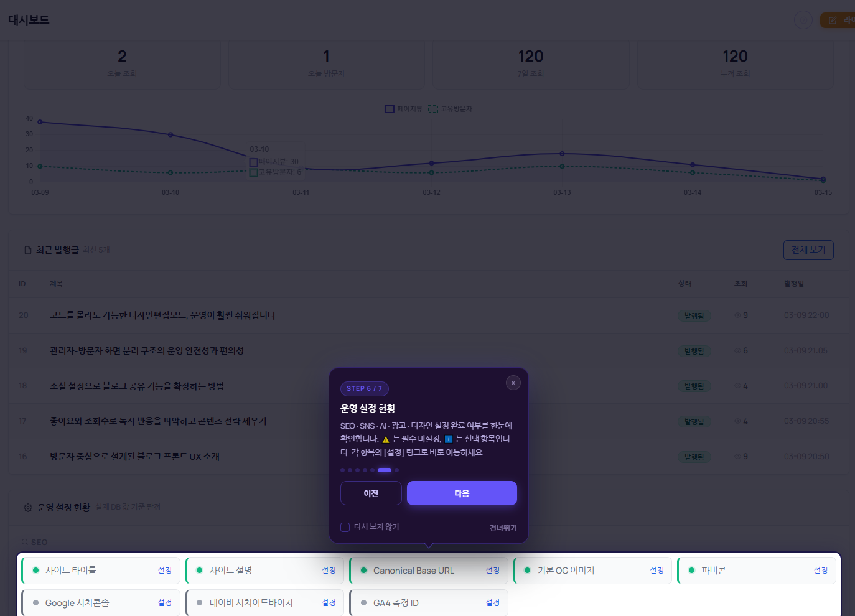Click the gray status dot for Google 서치콘솔

[35, 603]
